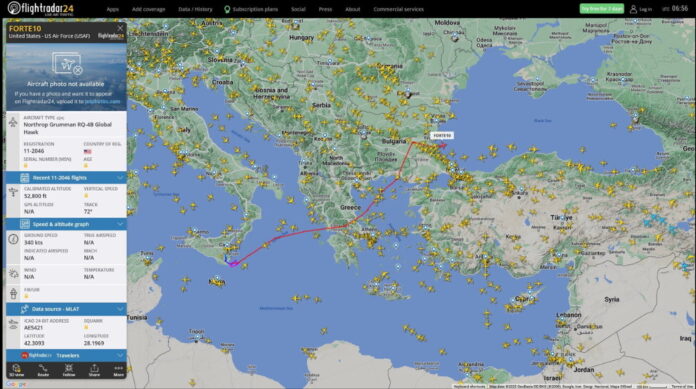Close the FORTE10 flight panel
The image size is (696, 389).
(x=120, y=28)
